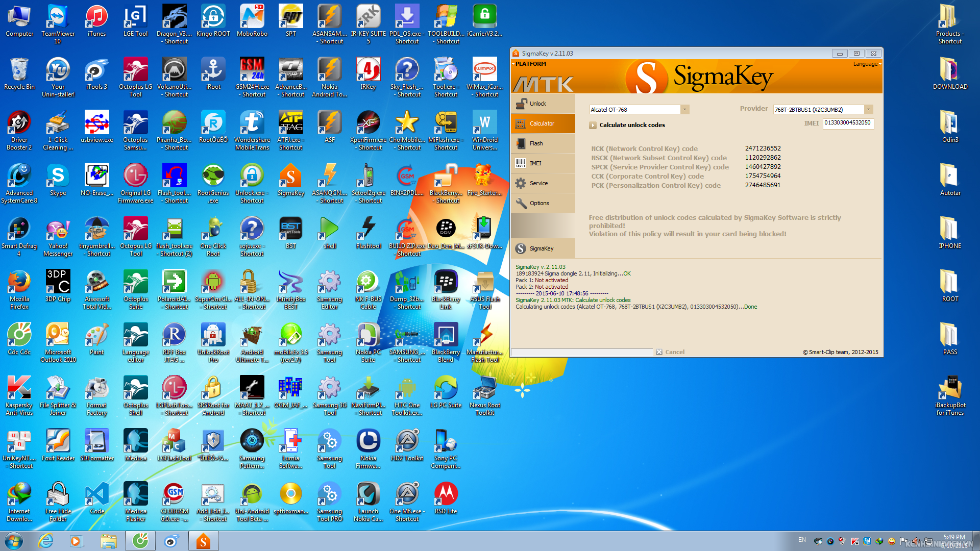Image resolution: width=980 pixels, height=551 pixels.
Task: Select the NSCK code value 1120292862
Action: [763, 158]
